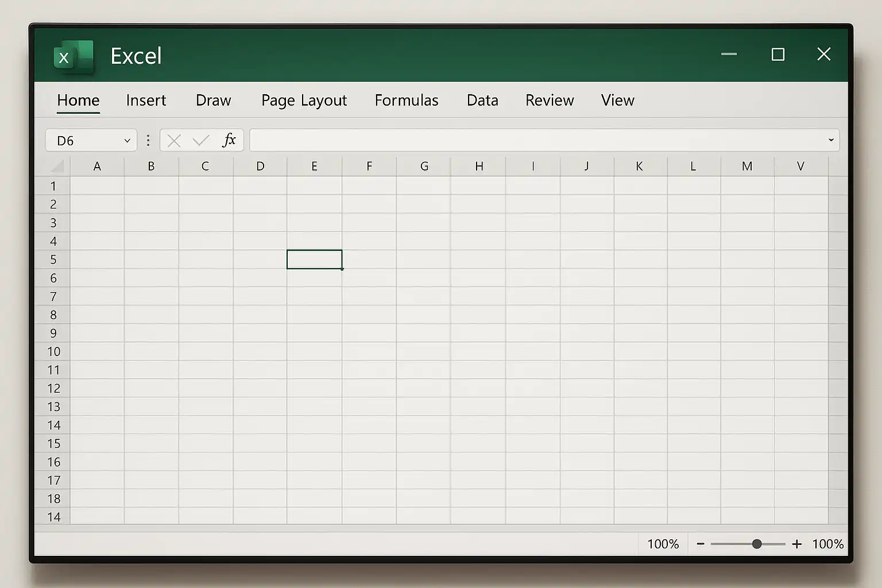The width and height of the screenshot is (882, 588).
Task: Open Insert Function with the fx icon
Action: coord(229,140)
